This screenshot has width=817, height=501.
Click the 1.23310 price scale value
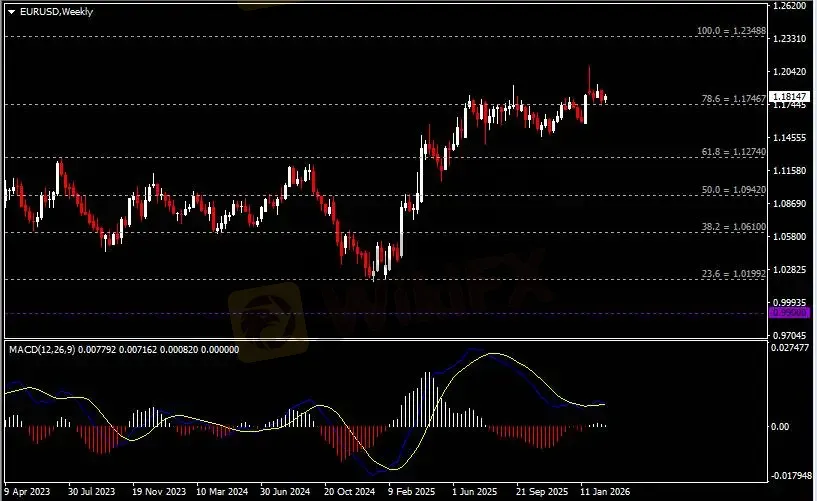[790, 39]
